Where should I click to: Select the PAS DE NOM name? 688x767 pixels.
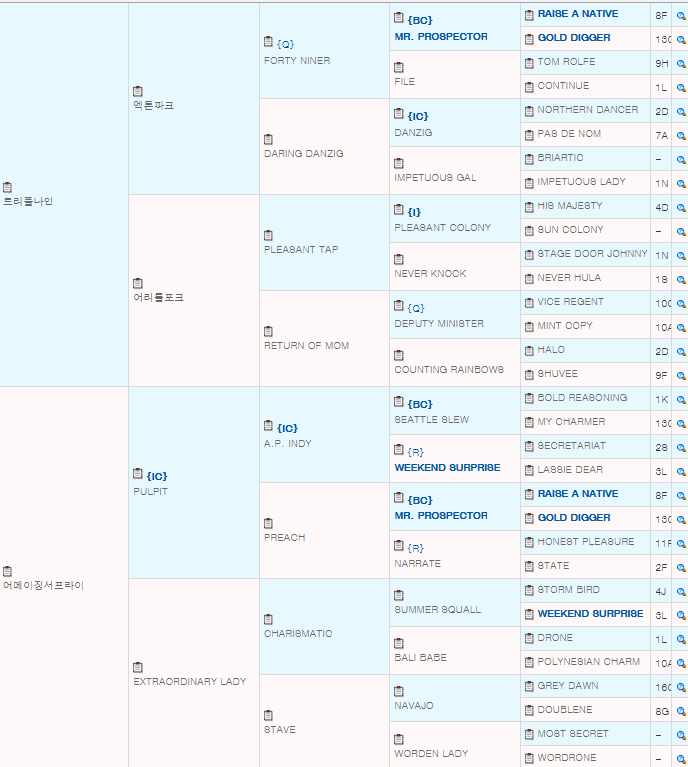pos(569,134)
